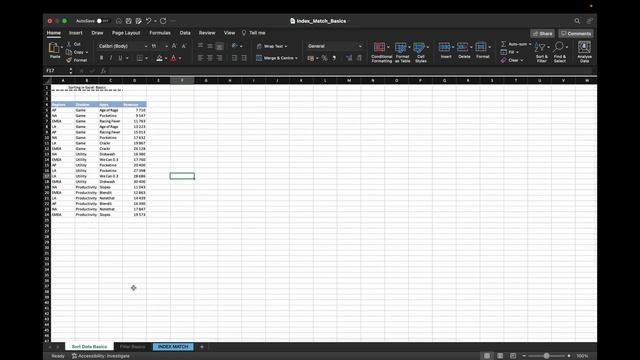Centre text horizontally

[x=210, y=58]
